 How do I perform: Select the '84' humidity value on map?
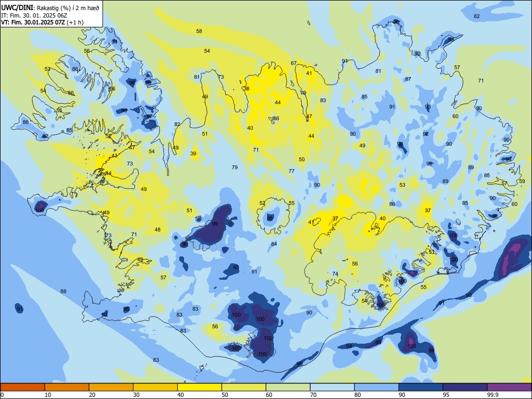274,244
